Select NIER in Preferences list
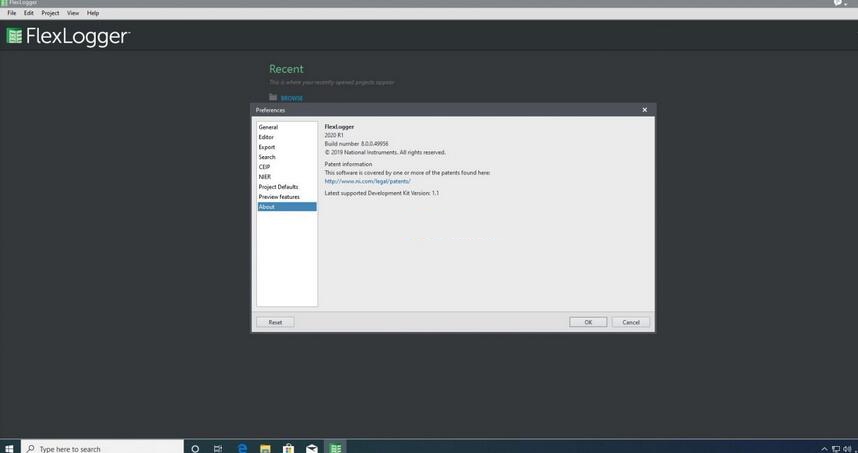 286,177
